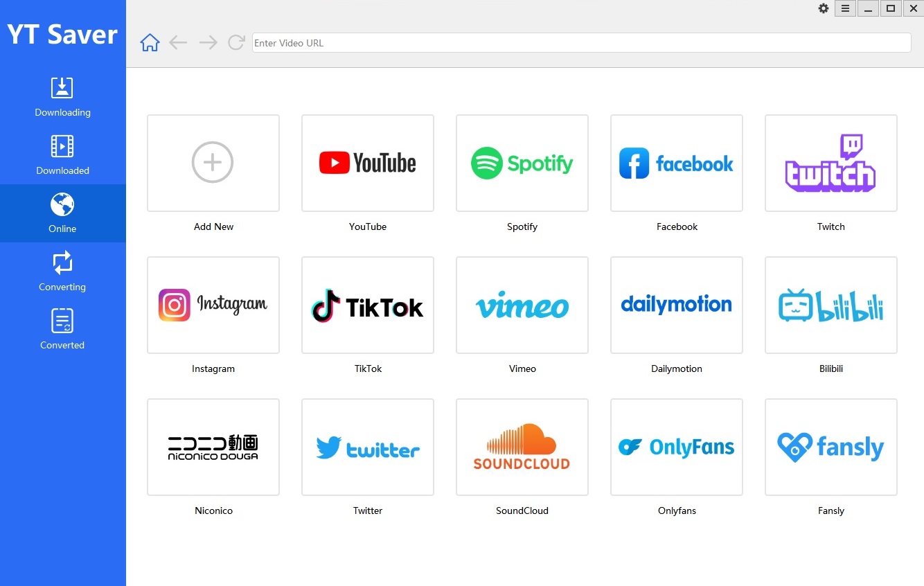
Task: Go forward with the right arrow
Action: [x=208, y=43]
